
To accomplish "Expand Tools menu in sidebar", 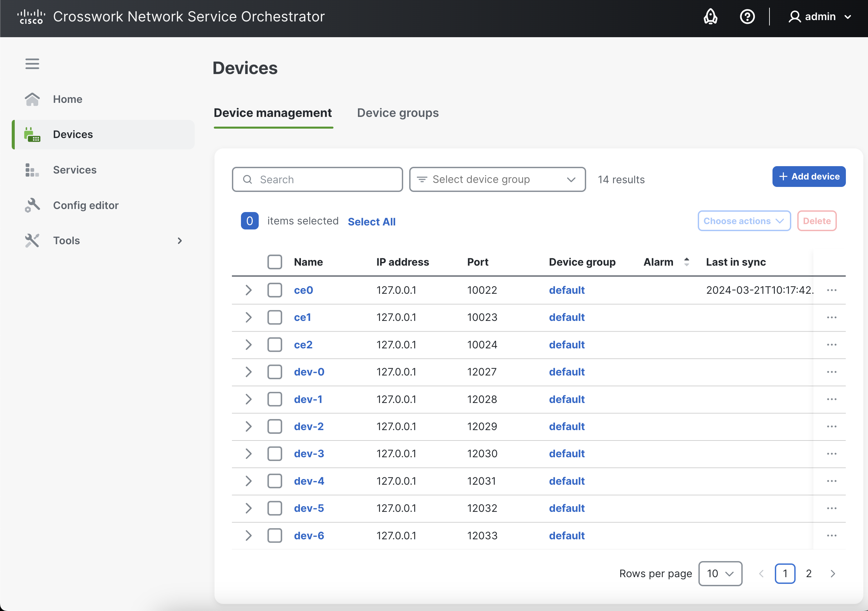I will 180,241.
